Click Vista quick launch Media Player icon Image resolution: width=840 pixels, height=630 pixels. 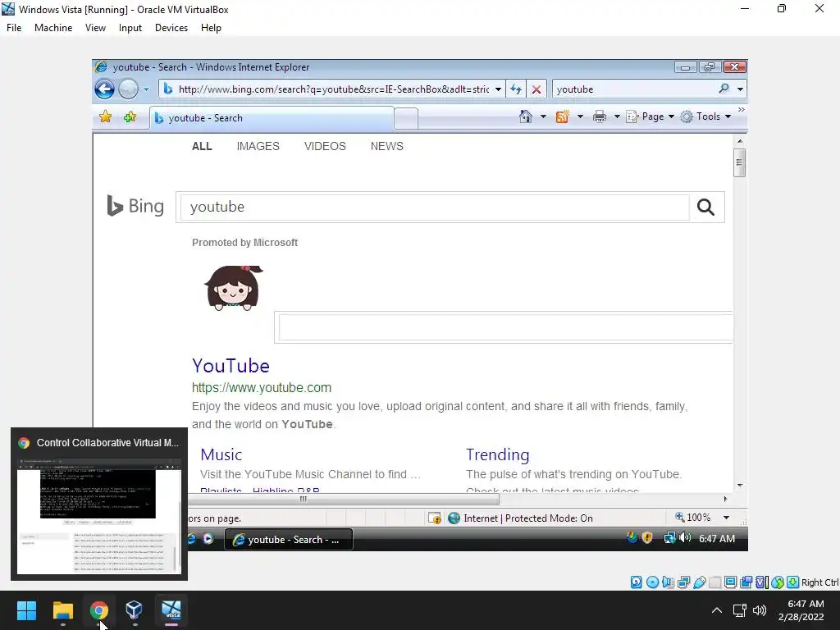point(208,539)
